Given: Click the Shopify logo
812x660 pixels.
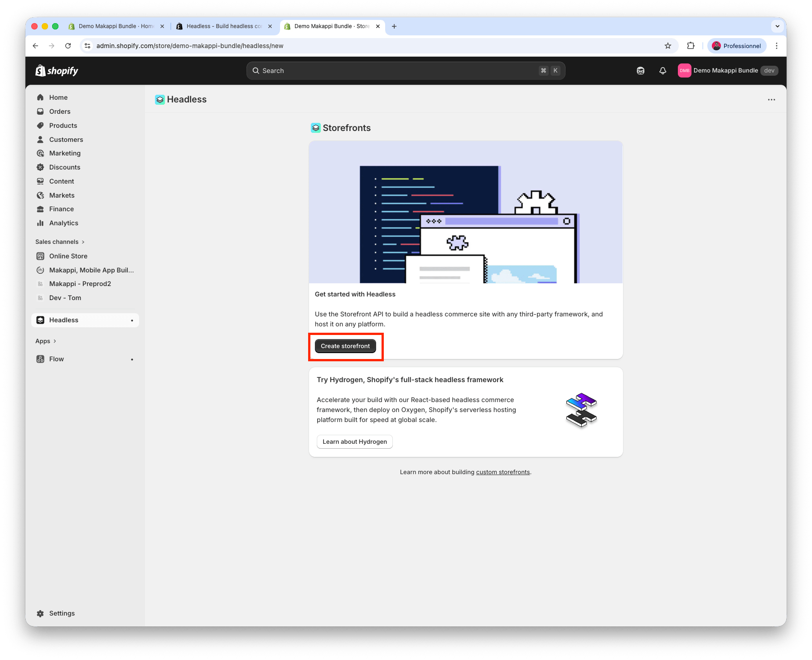Looking at the screenshot, I should point(57,71).
